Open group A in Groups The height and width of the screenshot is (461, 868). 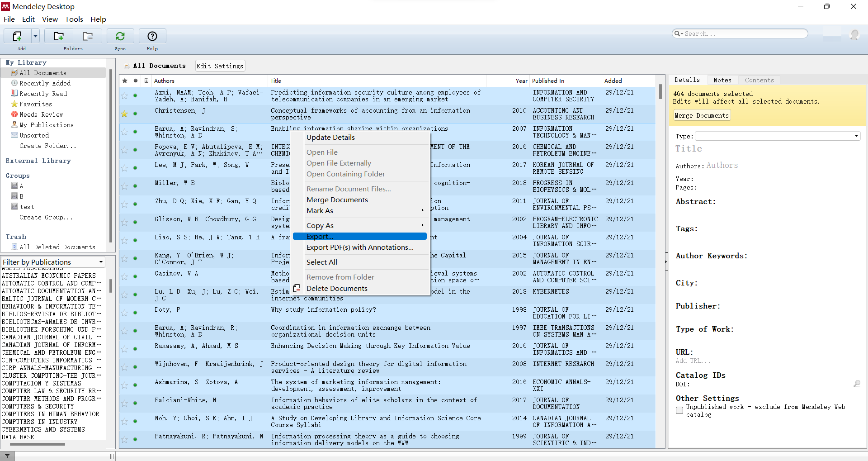click(x=21, y=186)
